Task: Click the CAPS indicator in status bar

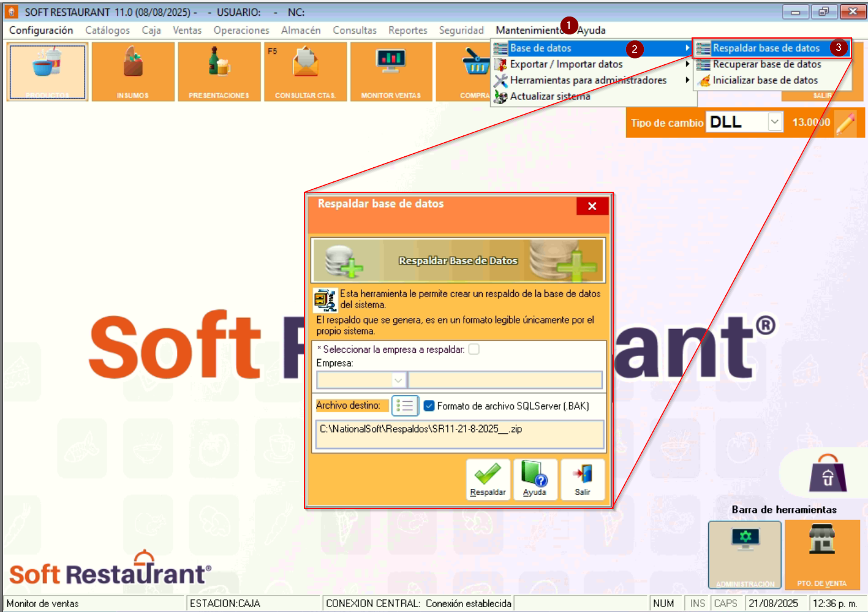Action: [x=725, y=603]
